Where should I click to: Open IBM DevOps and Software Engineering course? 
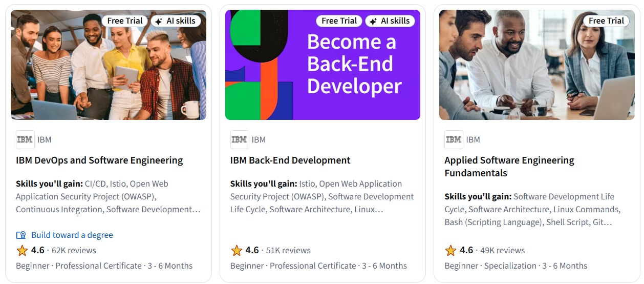99,160
